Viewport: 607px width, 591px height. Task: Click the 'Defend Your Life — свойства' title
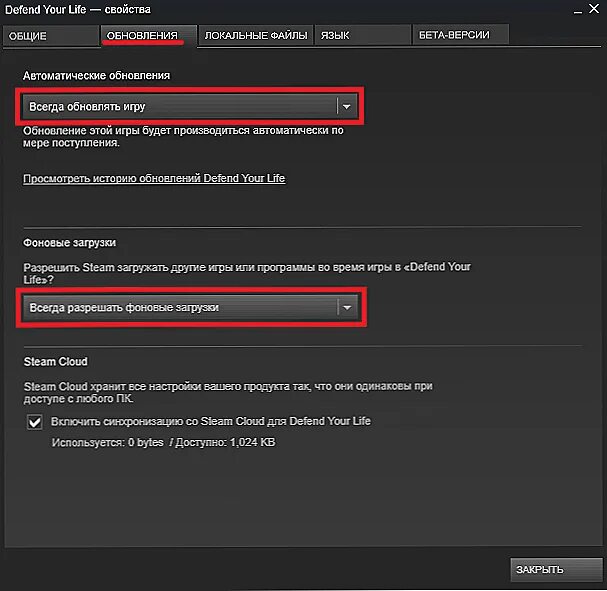78,9
